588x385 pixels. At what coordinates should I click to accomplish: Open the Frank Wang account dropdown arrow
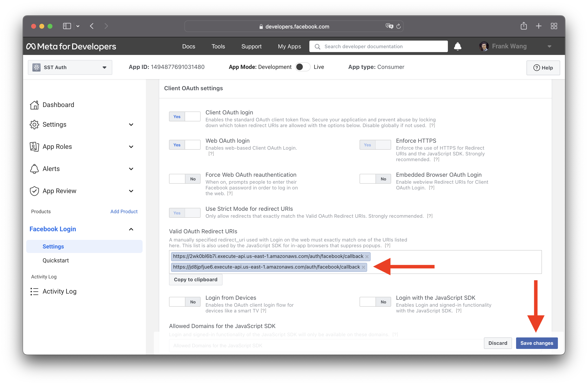(549, 47)
